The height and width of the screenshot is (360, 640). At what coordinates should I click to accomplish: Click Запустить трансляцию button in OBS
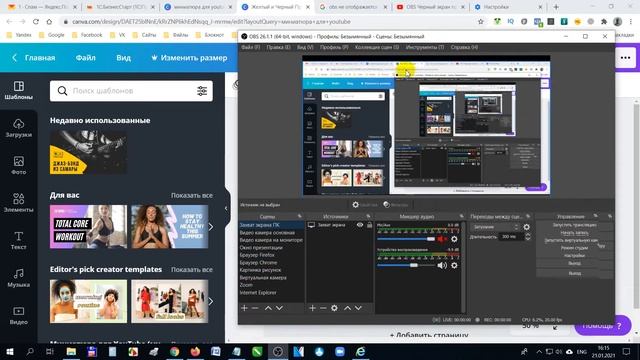point(575,225)
